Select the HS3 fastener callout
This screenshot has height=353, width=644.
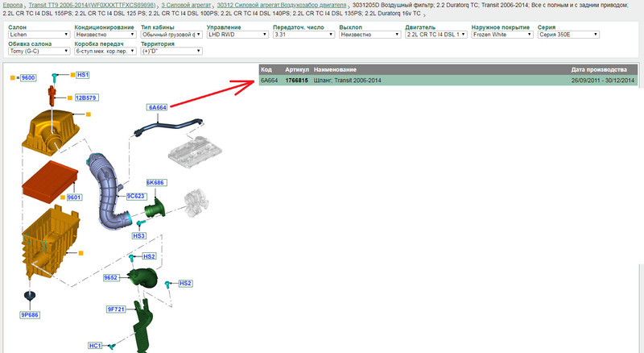(138, 236)
